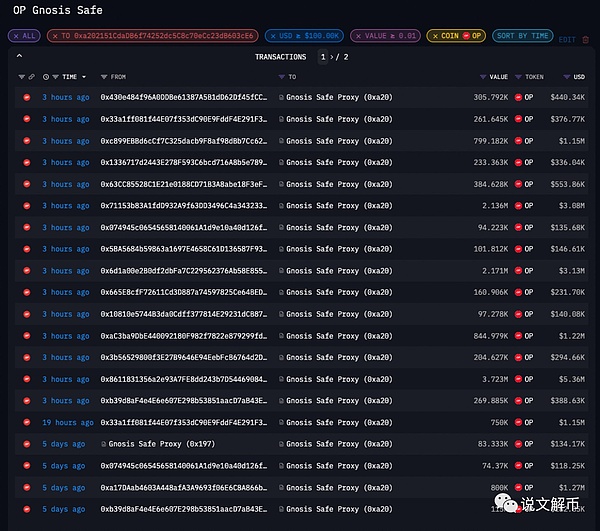Open sender 0x3b56529800f3E27B address
This screenshot has width=600, height=531.
tap(184, 357)
